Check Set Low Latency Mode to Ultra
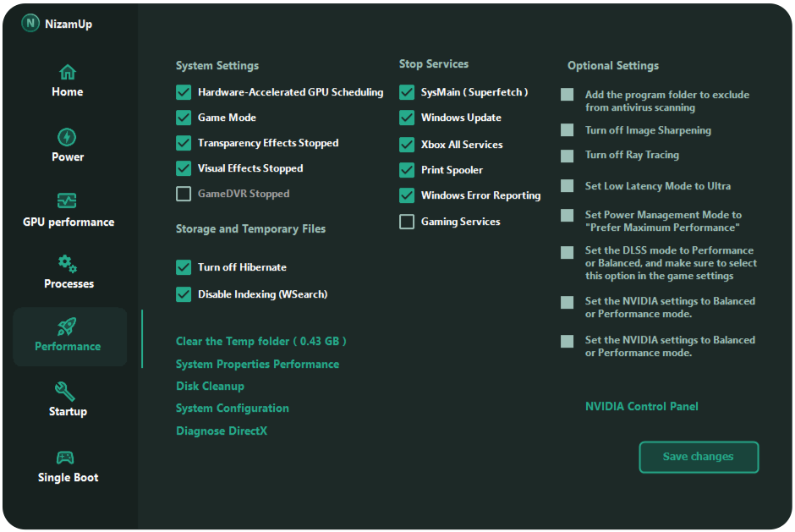 [x=567, y=186]
